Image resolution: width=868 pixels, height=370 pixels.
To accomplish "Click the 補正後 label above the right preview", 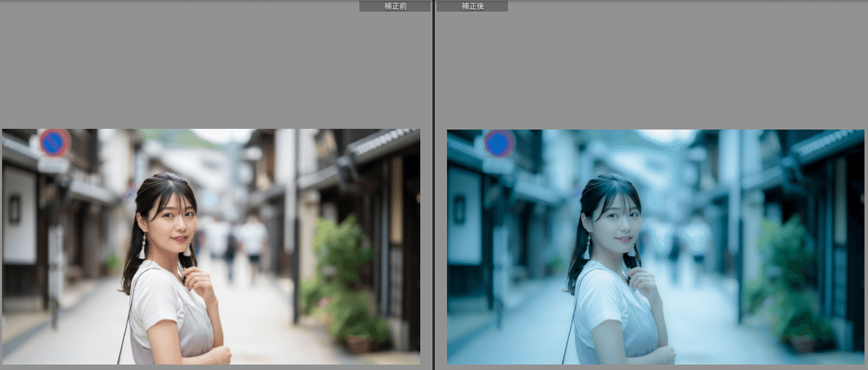I will tap(472, 6).
